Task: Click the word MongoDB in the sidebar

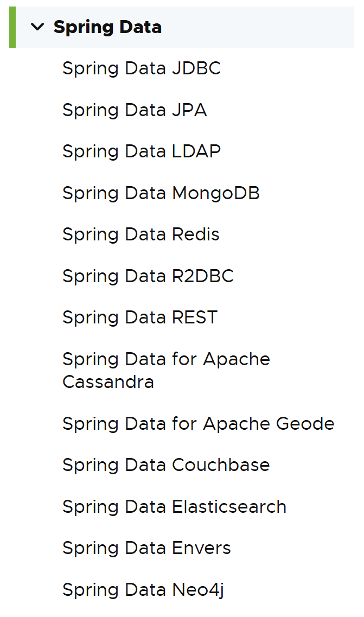Action: pyautogui.click(x=216, y=193)
